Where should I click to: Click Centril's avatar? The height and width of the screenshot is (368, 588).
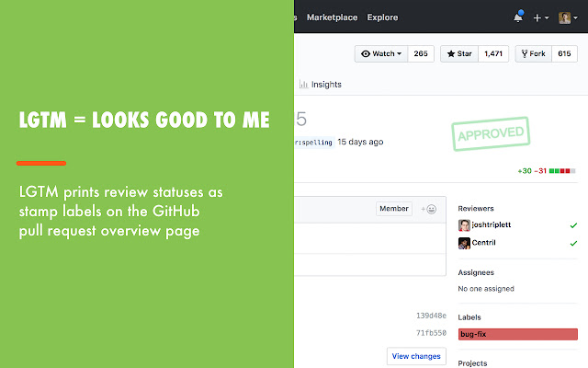point(464,243)
